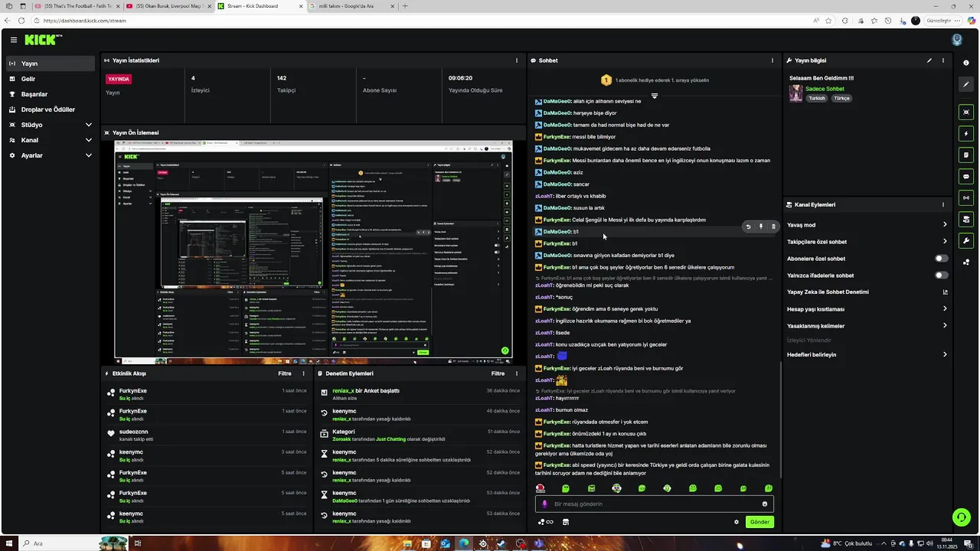This screenshot has width=980, height=551.
Task: Open Kanal Eylemleri three-dot menu
Action: tap(943, 204)
